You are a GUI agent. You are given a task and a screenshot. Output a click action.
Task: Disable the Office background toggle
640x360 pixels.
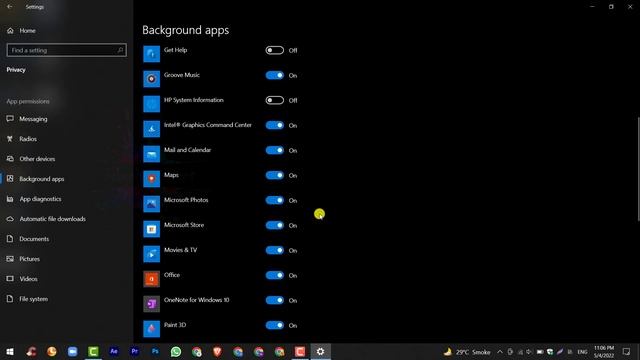pos(275,275)
